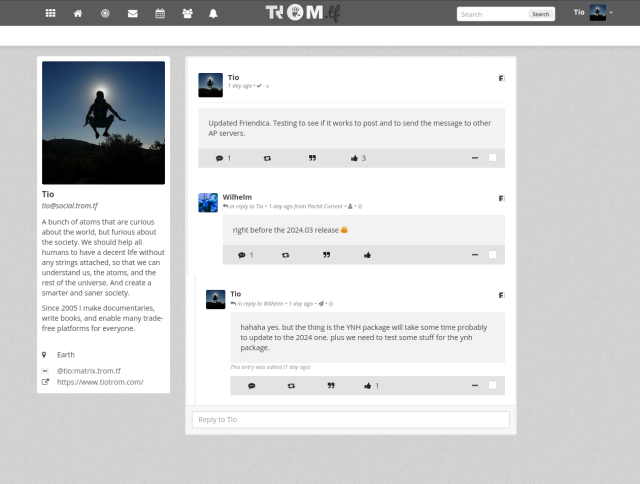The image size is (640, 484).
Task: Go to the Home timeline icon
Action: coord(78,13)
